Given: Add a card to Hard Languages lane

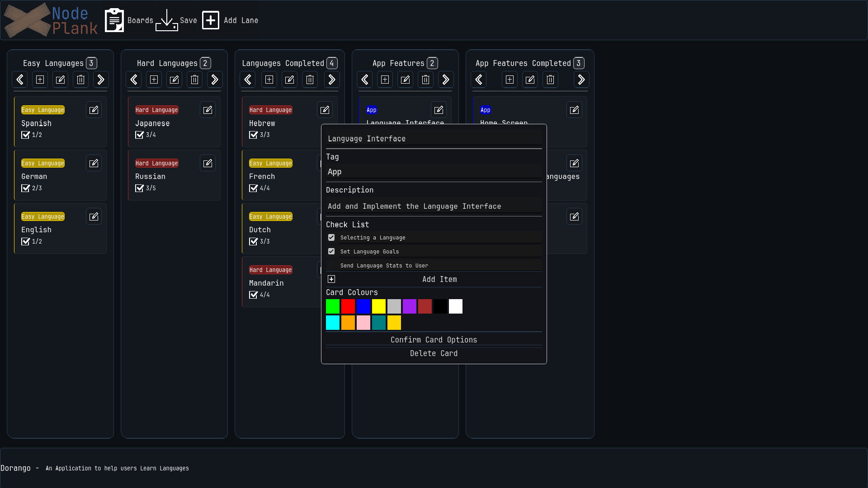Looking at the screenshot, I should coord(154,80).
